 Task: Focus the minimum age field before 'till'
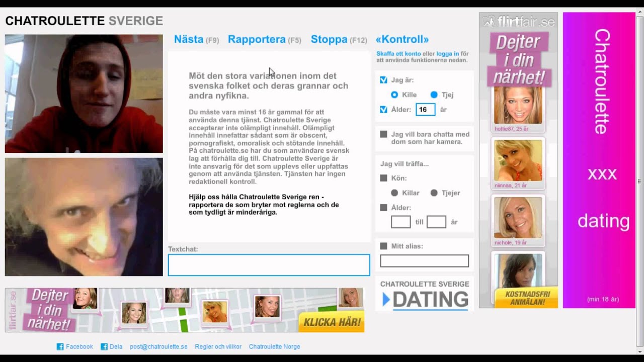[401, 222]
